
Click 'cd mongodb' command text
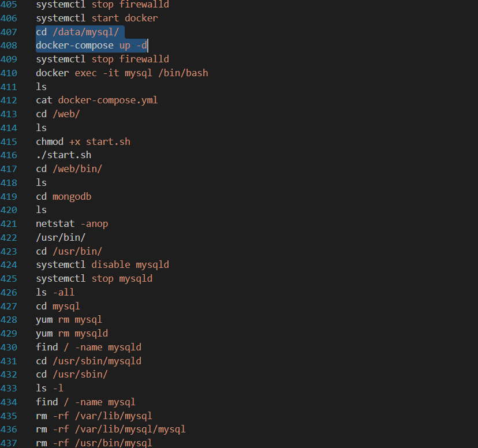(64, 196)
